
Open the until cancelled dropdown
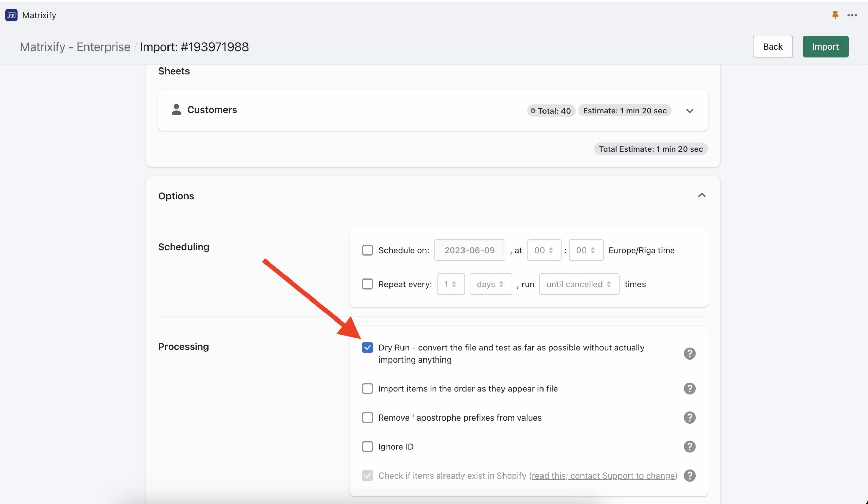[x=579, y=284]
